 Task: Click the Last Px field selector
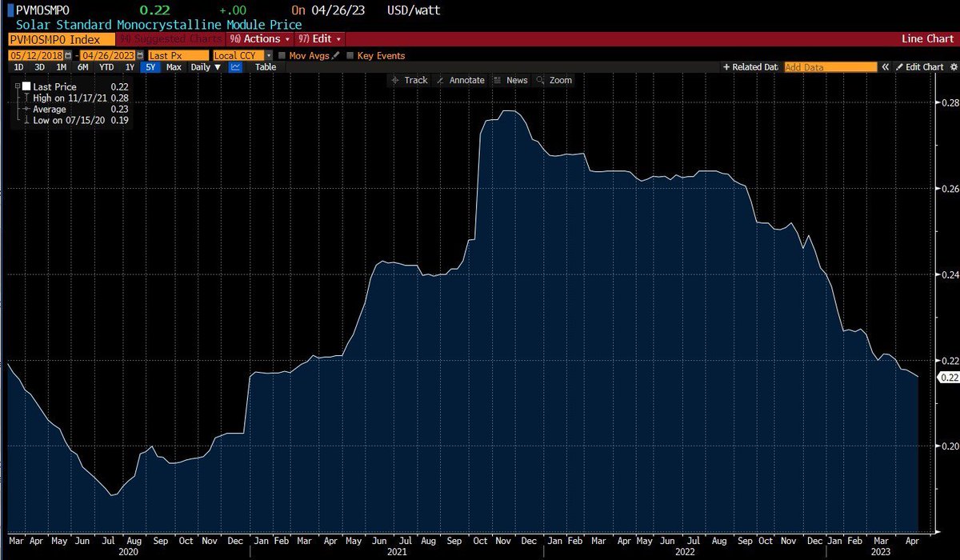pos(178,56)
